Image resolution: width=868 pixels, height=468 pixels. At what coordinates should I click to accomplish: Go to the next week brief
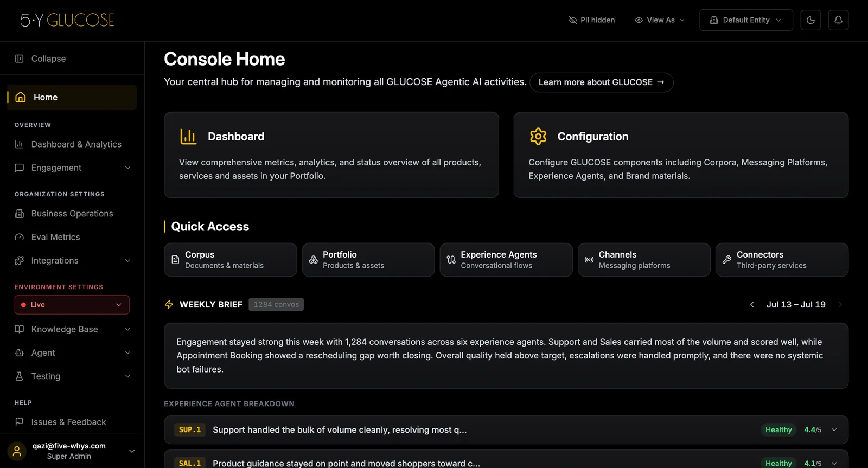[840, 305]
